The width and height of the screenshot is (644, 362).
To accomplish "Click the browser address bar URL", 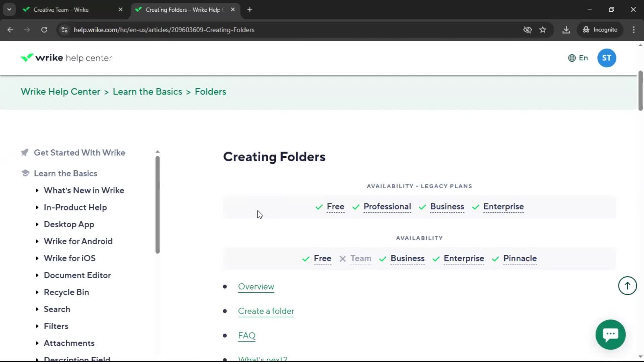I will coord(164,30).
